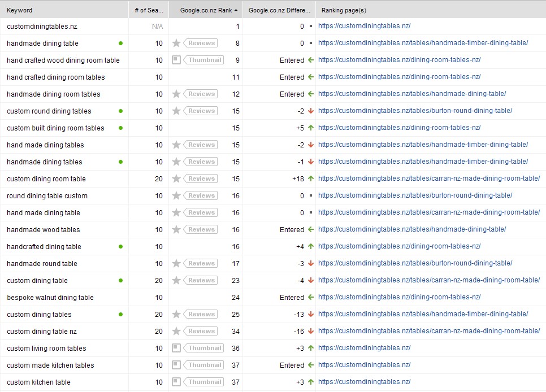Click the Ranking page(s) column header
This screenshot has height=392, width=546.
pyautogui.click(x=431, y=10)
